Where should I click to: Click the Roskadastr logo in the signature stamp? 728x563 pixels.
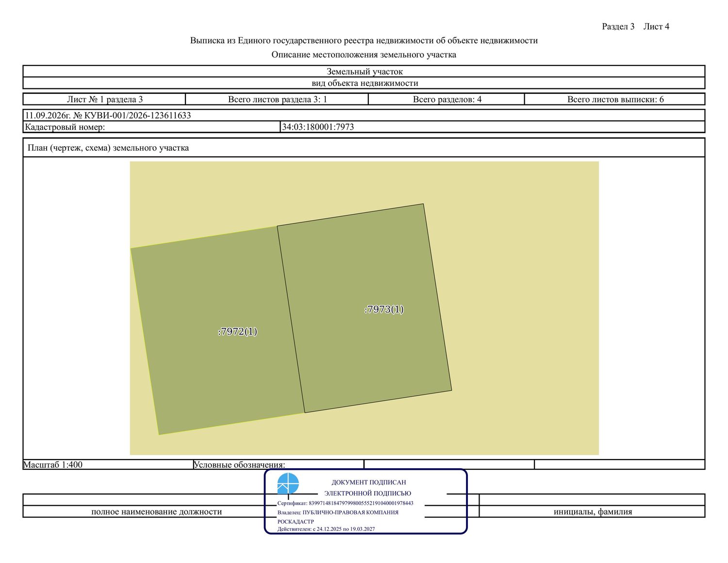(288, 484)
